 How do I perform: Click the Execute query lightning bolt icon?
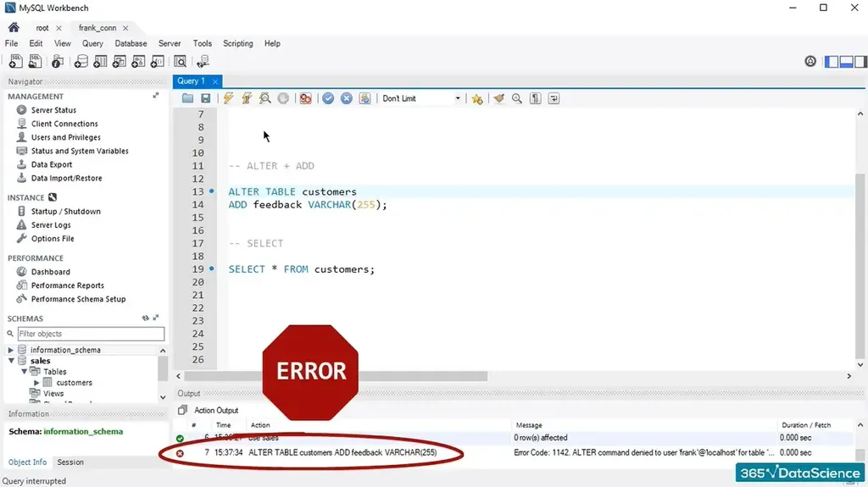[228, 98]
